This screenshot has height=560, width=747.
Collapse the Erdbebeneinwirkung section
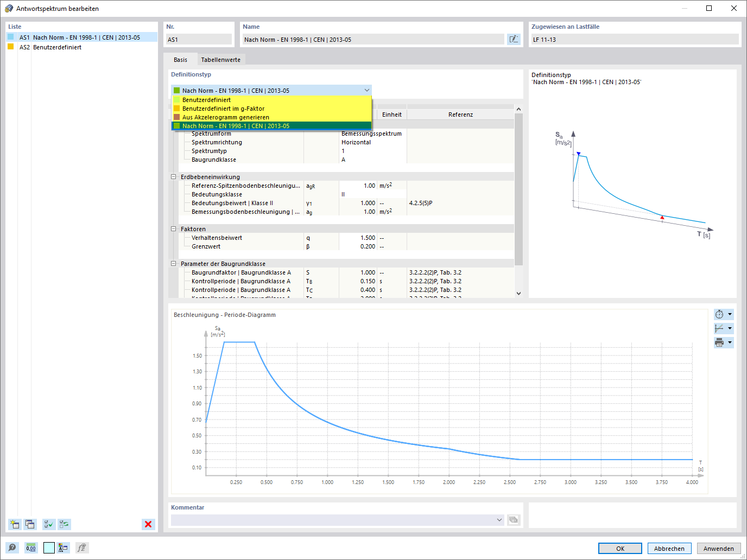[174, 177]
